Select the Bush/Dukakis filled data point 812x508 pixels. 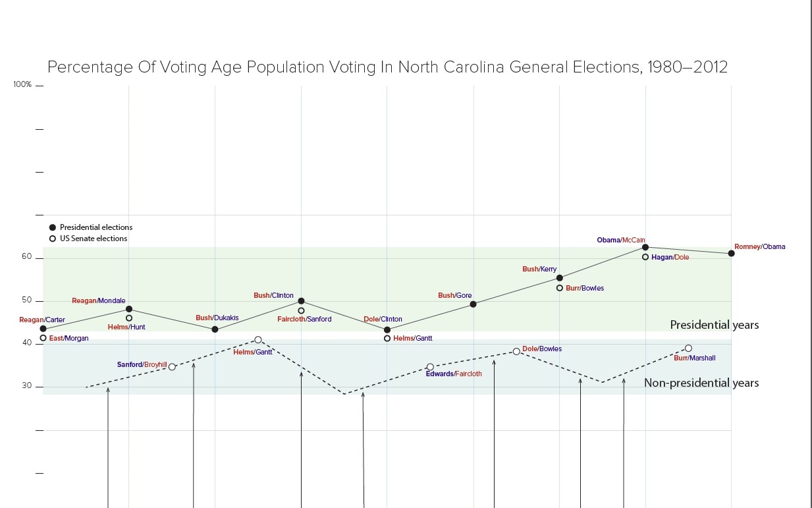tap(215, 329)
